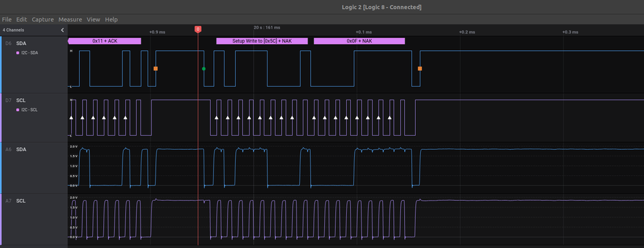The width and height of the screenshot is (644, 248).
Task: Click the green I2C start condition dot
Action: (x=204, y=68)
